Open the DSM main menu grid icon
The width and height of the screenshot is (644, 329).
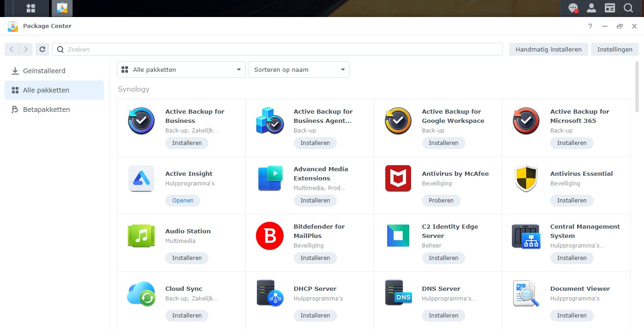(31, 8)
